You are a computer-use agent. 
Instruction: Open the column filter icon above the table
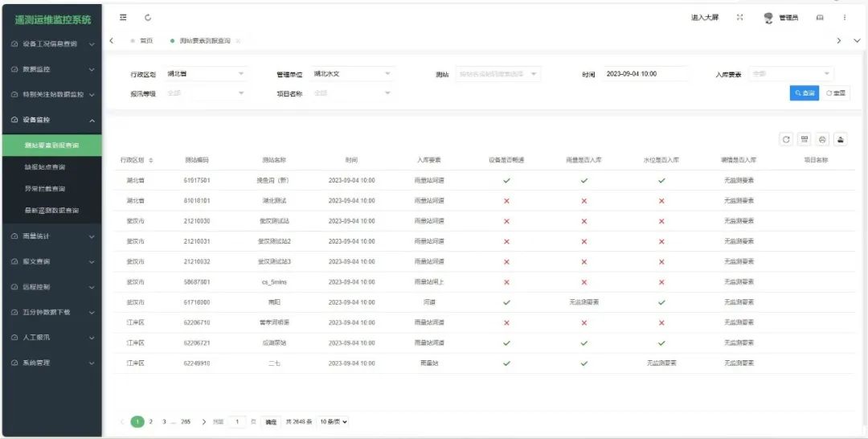click(805, 139)
